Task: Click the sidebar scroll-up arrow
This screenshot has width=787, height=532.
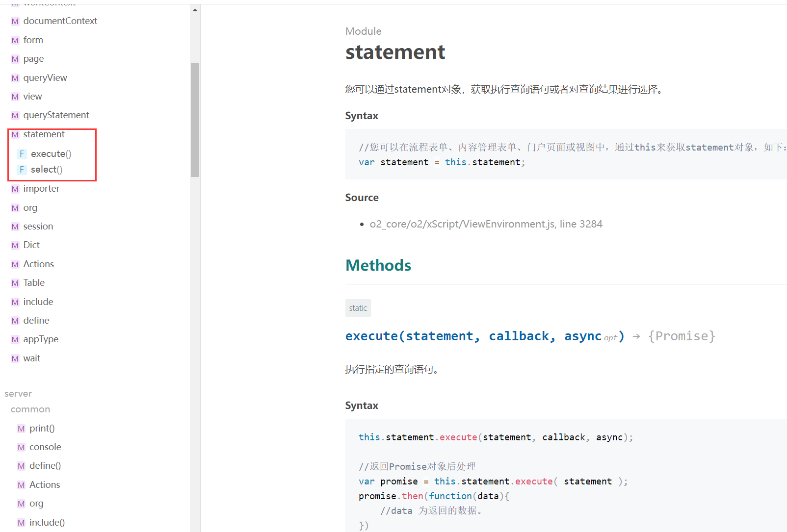Action: tap(195, 10)
